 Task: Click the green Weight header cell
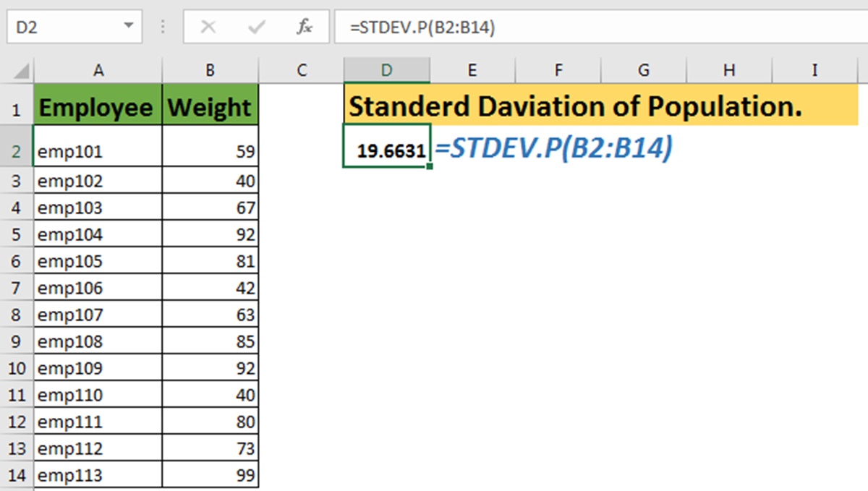click(210, 106)
